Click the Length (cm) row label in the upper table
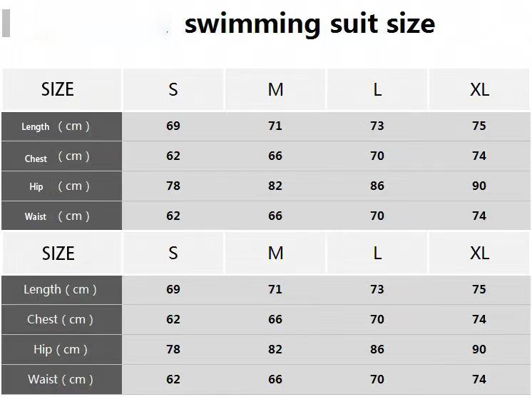Screen dimensions: 532x397 pos(56,126)
